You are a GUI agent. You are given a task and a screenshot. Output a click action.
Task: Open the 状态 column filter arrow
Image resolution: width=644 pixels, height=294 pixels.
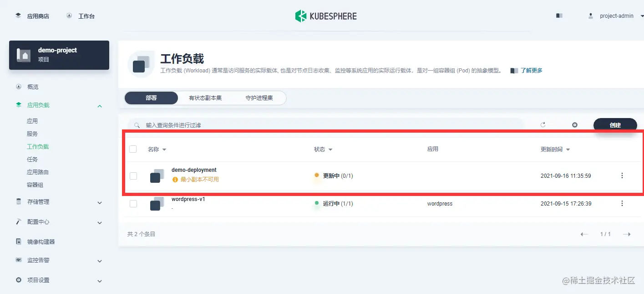coord(330,150)
